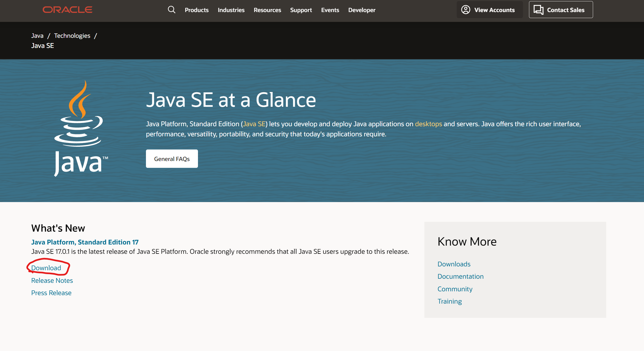
Task: Open the Events menu
Action: (330, 10)
